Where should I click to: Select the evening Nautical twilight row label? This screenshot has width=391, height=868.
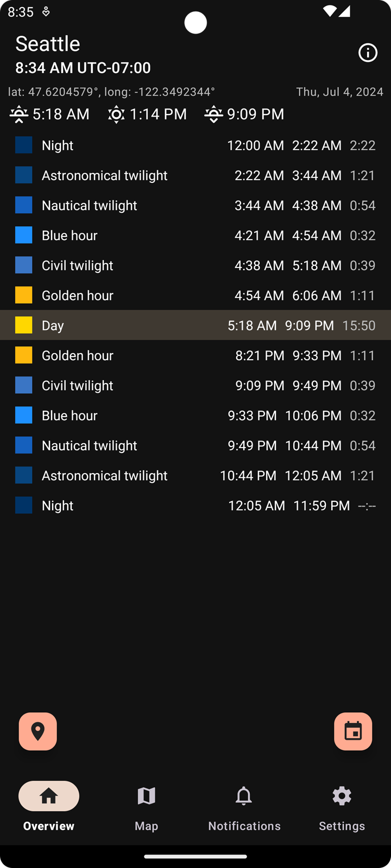(x=90, y=445)
